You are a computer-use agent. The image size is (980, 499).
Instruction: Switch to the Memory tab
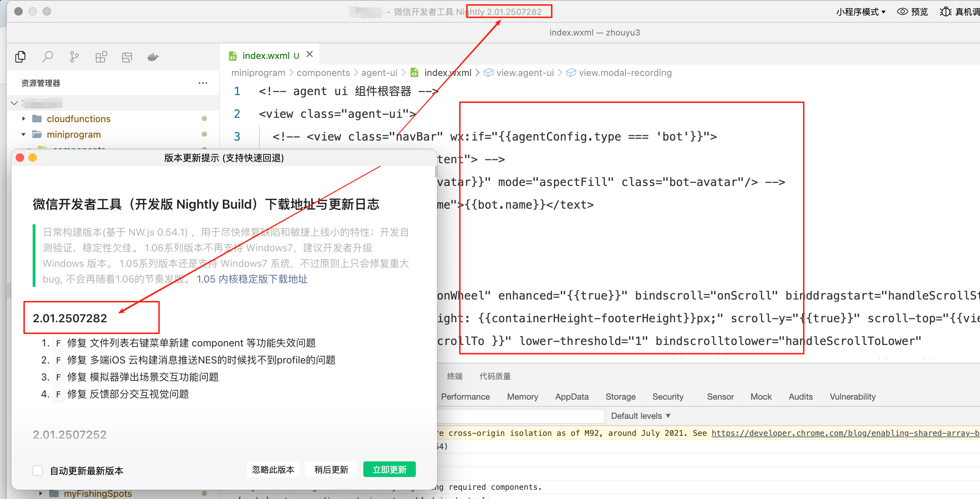pos(522,397)
